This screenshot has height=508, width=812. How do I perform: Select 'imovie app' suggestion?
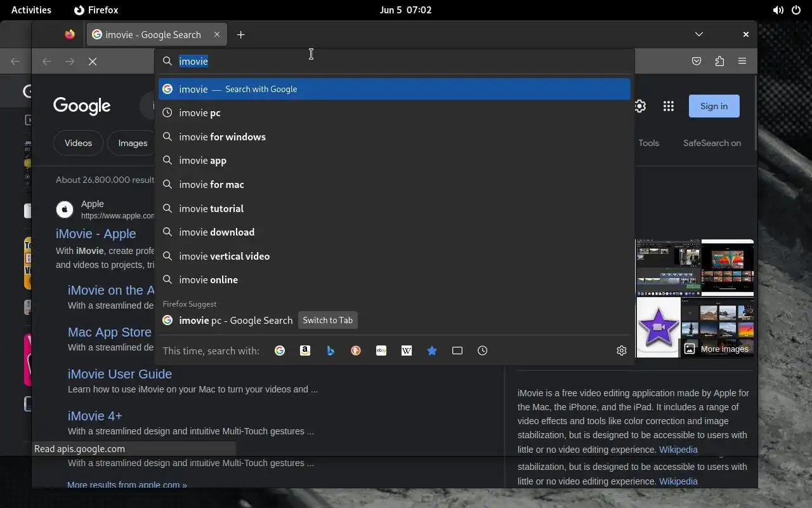[395, 161]
